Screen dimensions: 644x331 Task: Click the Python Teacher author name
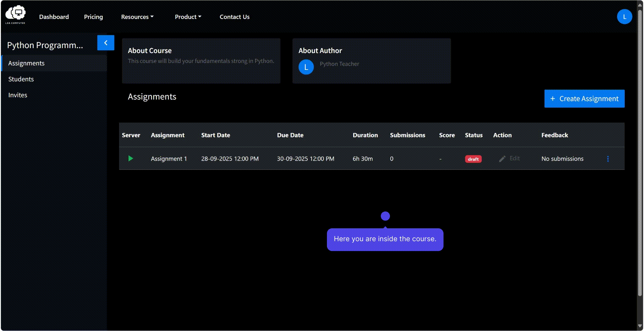[x=339, y=64]
